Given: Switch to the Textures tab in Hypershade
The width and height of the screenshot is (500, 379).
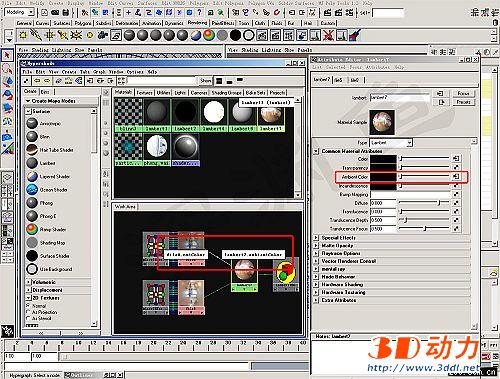Looking at the screenshot, I should point(144,93).
